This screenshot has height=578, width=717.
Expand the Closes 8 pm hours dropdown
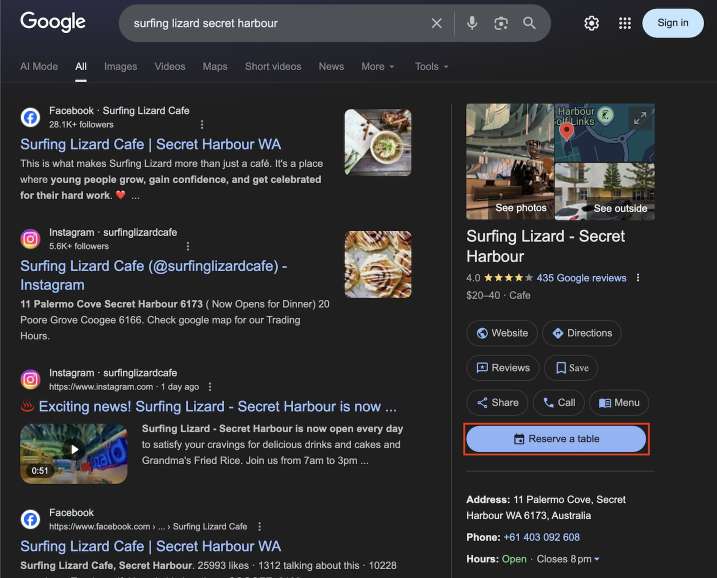tap(568, 559)
